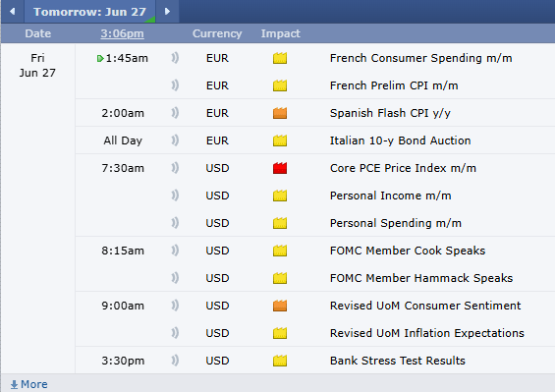Expand Italian 10-y Bond Auction details
This screenshot has height=392, width=555.
point(401,140)
